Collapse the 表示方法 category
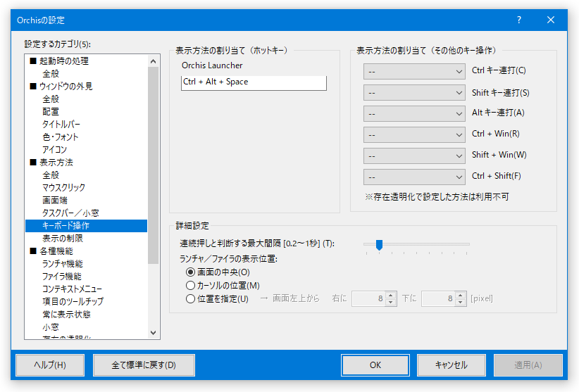Screen dimensions: 579x392 [x=33, y=163]
